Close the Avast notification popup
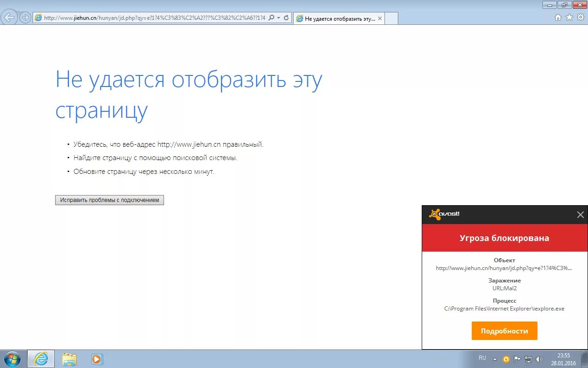Image resolution: width=588 pixels, height=368 pixels. coord(580,214)
